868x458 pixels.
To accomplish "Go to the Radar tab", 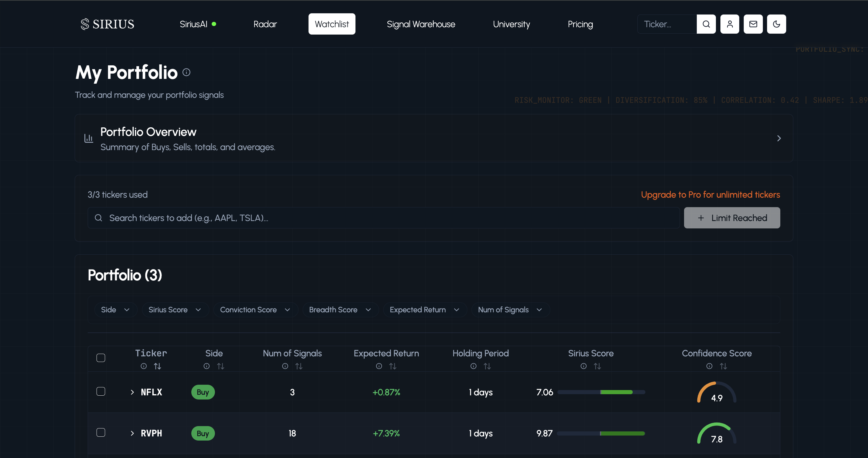I will pos(265,24).
